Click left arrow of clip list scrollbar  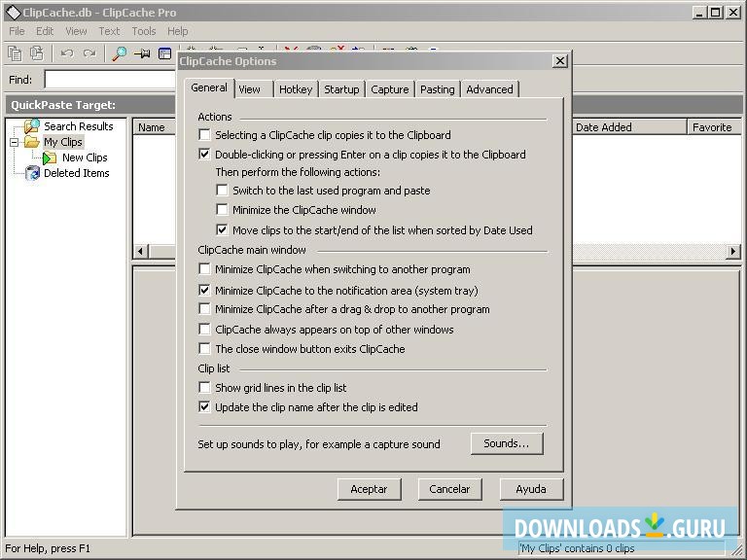(x=140, y=251)
